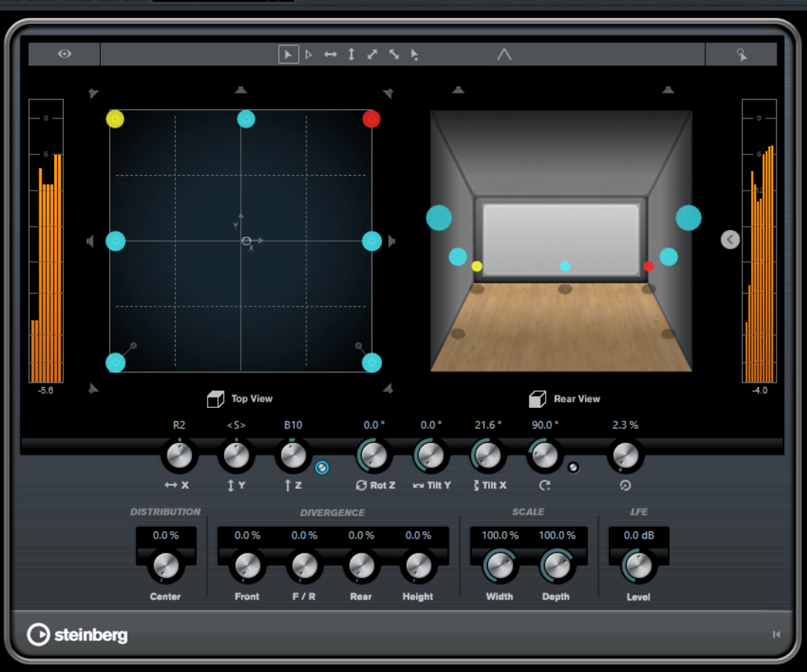Image resolution: width=807 pixels, height=672 pixels.
Task: Click the Steinberg logo
Action: click(x=78, y=635)
